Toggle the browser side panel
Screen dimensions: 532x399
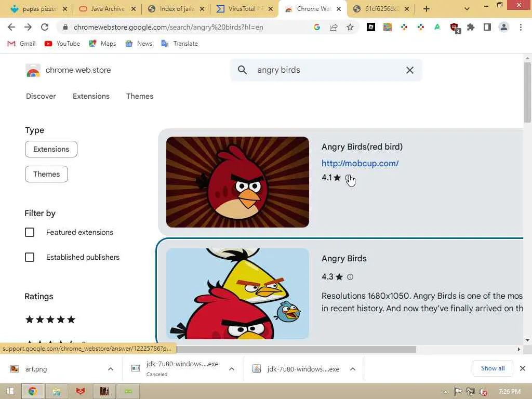point(487,27)
